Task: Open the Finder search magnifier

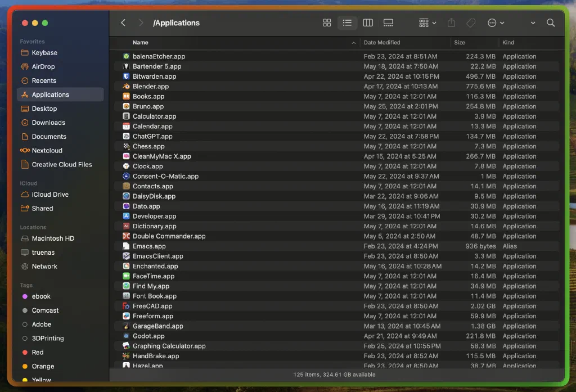Action: [550, 23]
